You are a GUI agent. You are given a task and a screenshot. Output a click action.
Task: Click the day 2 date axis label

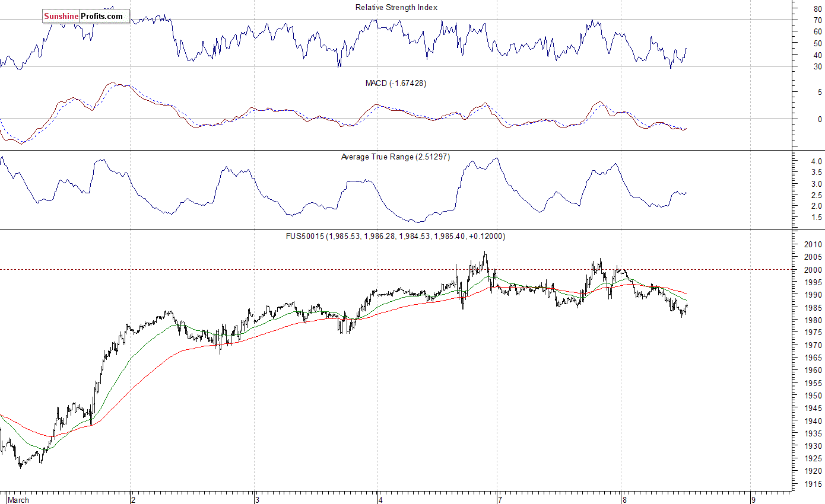point(134,500)
